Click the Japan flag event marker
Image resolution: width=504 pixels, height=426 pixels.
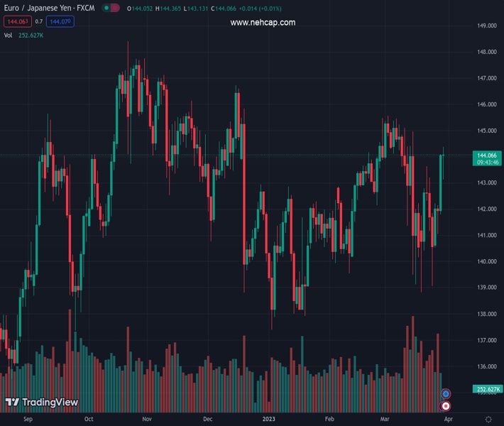tap(446, 406)
